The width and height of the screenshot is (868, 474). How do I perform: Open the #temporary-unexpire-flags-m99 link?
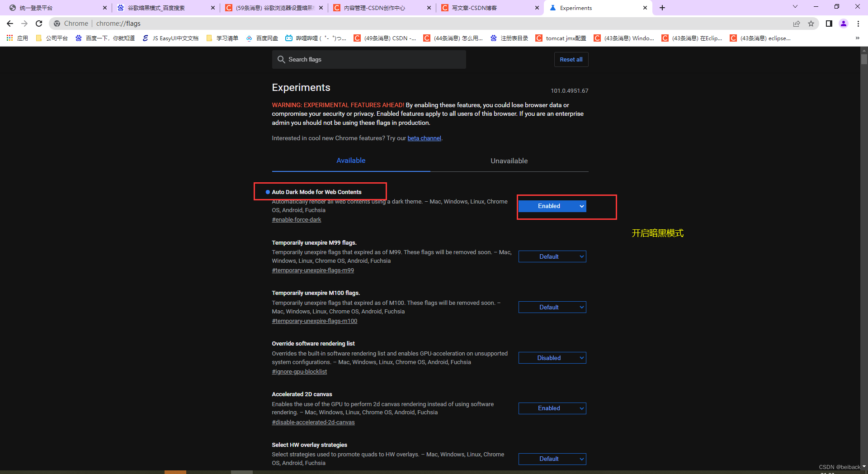[313, 270]
